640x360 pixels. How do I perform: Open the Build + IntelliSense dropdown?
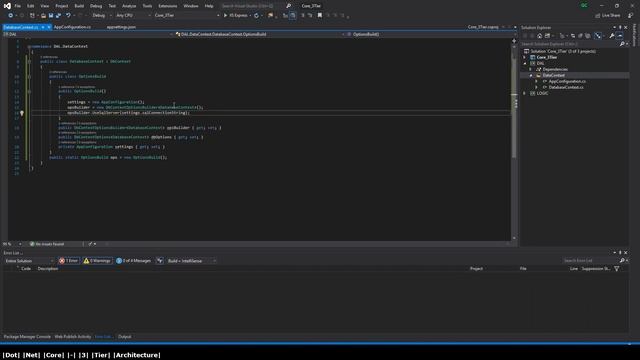click(191, 261)
